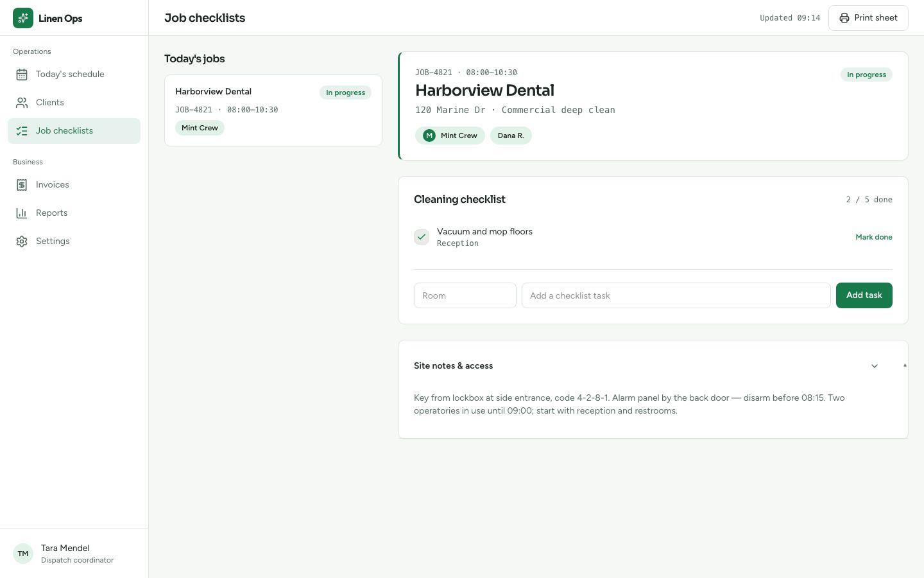Click the Today's jobs heading
Image resolution: width=924 pixels, height=578 pixels.
point(194,58)
